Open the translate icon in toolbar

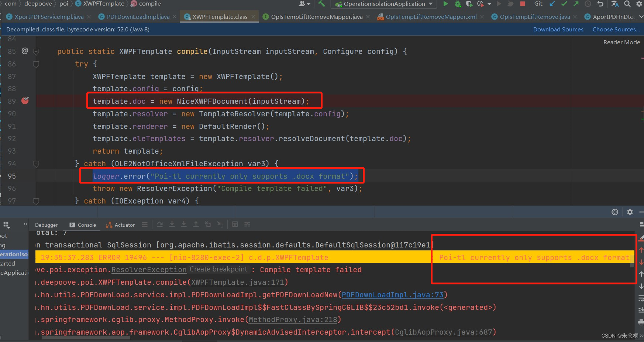tap(615, 4)
